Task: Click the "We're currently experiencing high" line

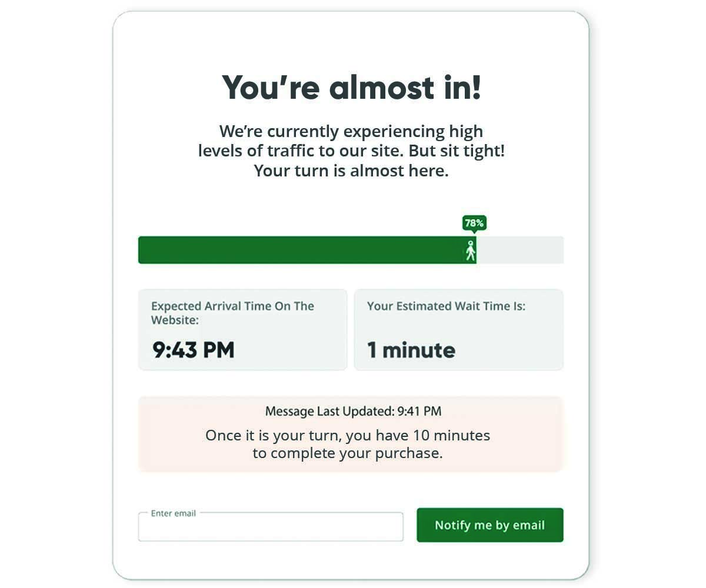Action: 351,131
